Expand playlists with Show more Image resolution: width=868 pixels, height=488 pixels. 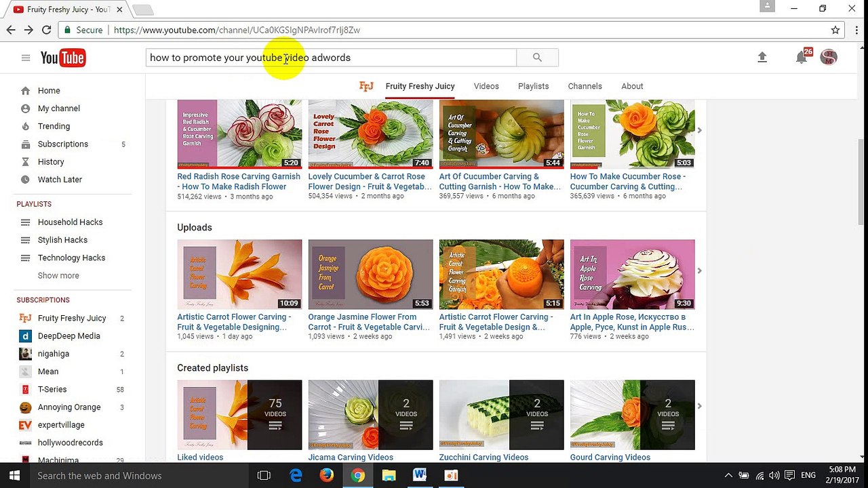tap(58, 276)
